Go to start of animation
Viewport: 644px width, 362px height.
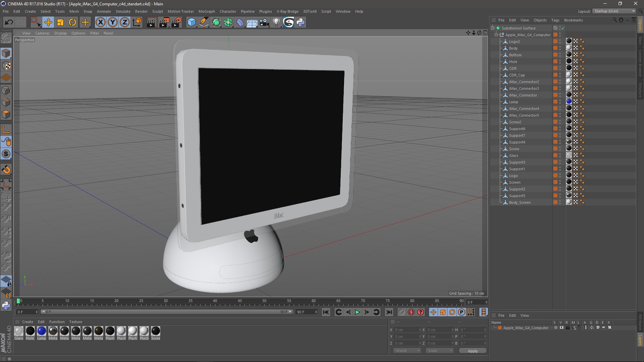point(326,312)
